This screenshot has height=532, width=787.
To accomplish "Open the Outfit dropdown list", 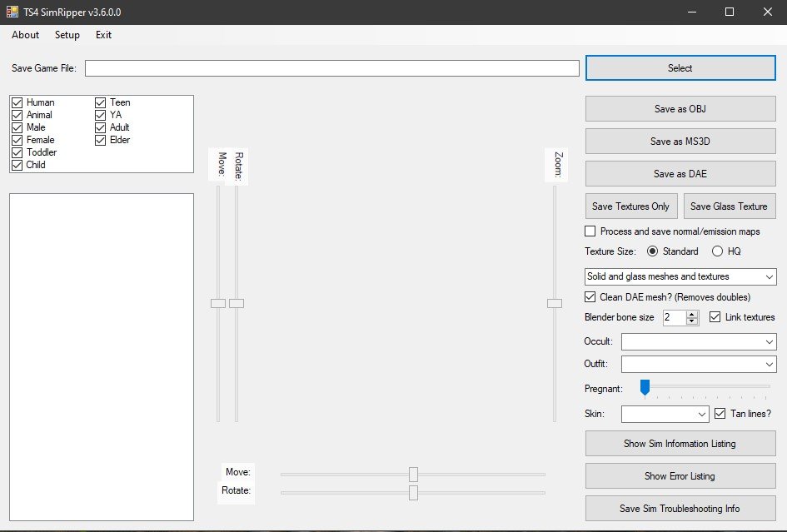I will tap(768, 365).
